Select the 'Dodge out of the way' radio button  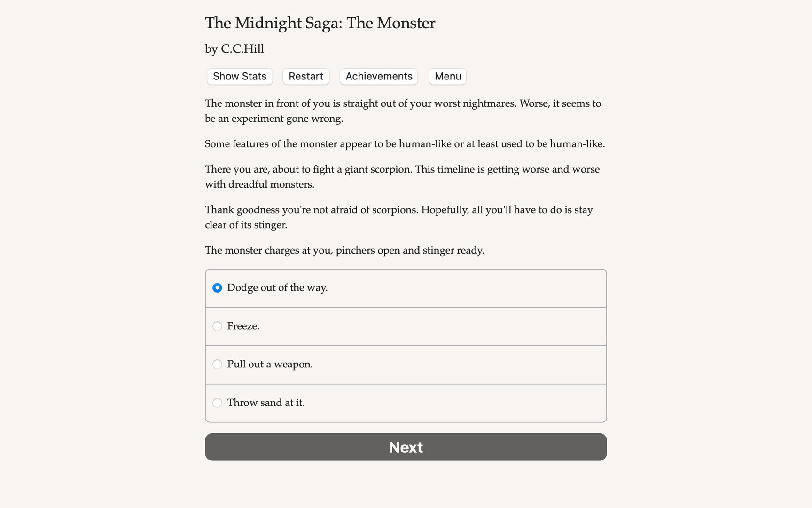coord(217,288)
